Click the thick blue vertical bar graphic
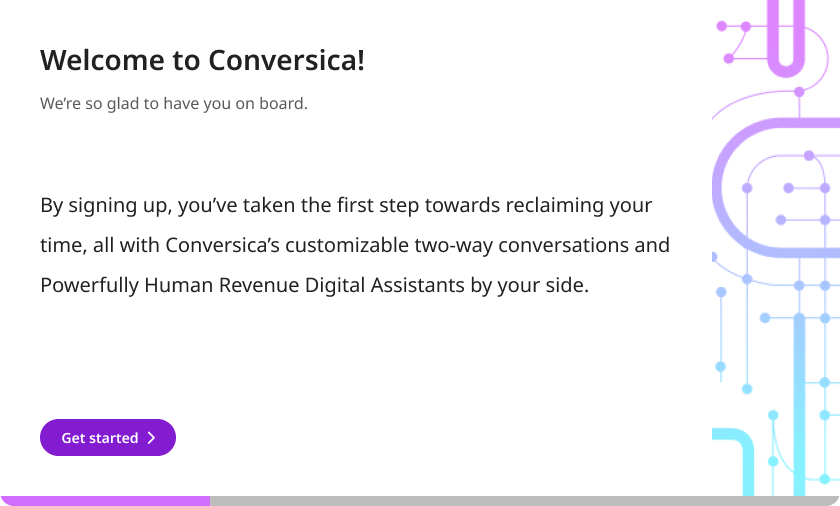 click(x=799, y=405)
